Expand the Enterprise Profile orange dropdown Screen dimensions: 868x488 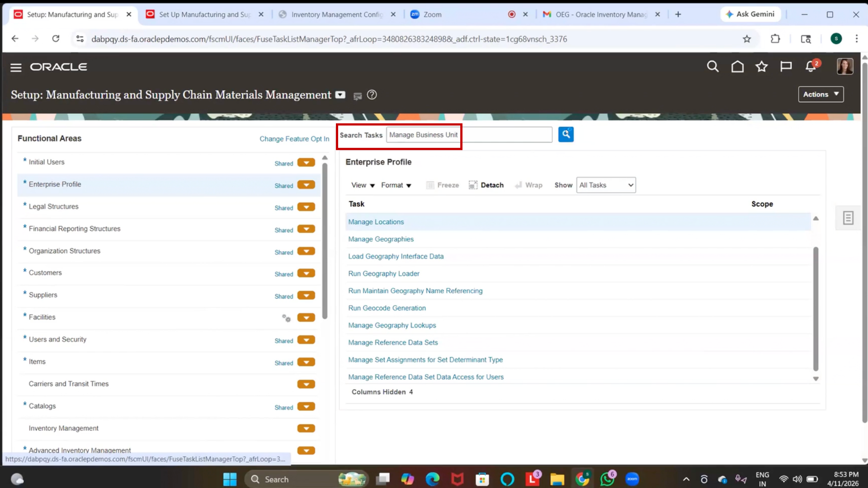coord(306,185)
